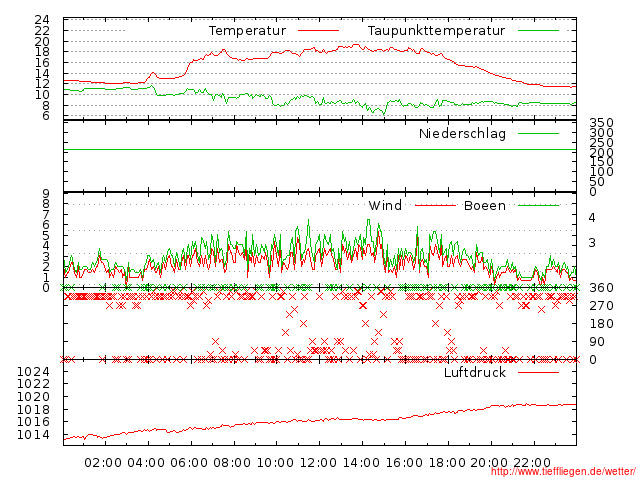Click the Taupunkttemperatur legend label
Screen dimensions: 640x480
click(x=436, y=31)
